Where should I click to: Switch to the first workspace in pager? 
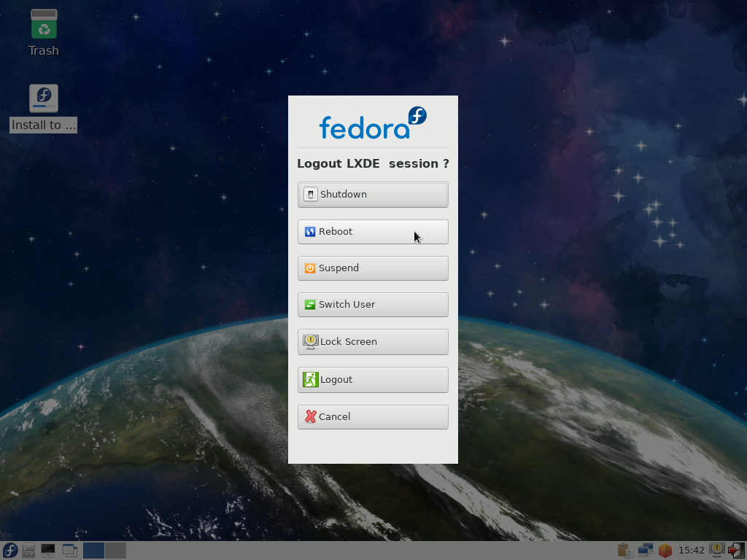tap(94, 551)
